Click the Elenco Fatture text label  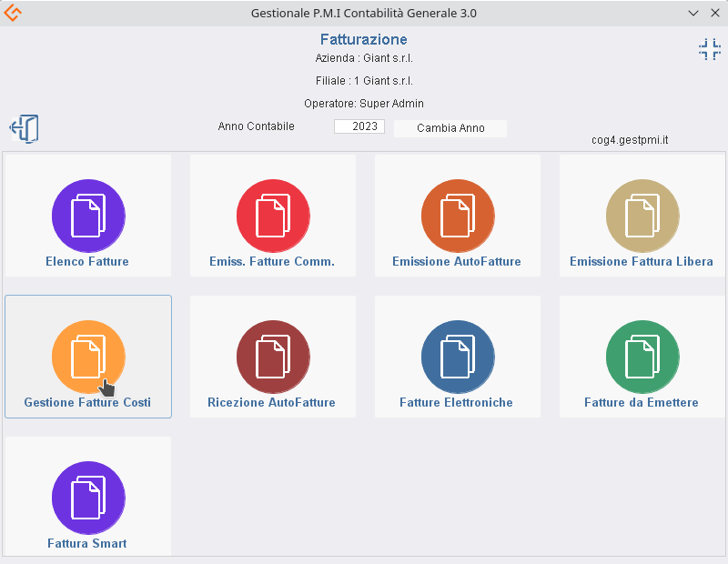[87, 262]
